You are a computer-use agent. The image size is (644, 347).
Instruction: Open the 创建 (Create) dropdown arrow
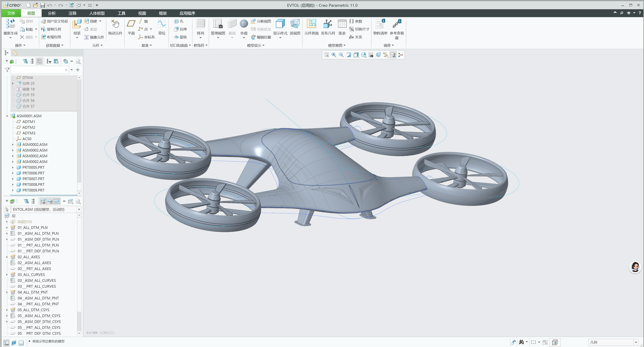tap(100, 21)
